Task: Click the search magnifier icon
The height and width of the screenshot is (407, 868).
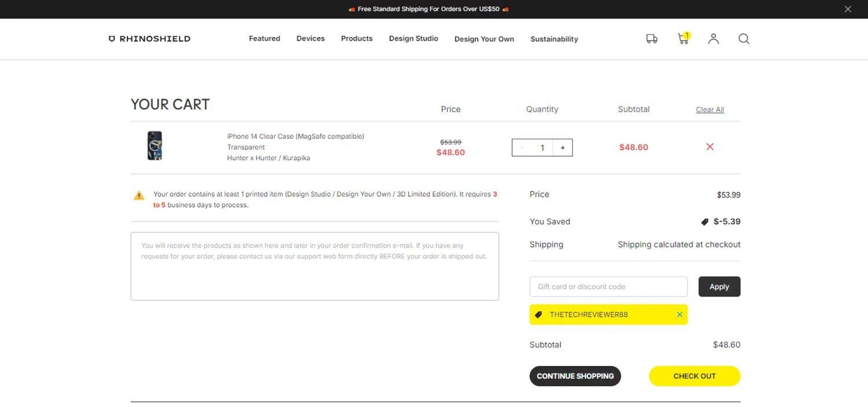Action: point(744,39)
